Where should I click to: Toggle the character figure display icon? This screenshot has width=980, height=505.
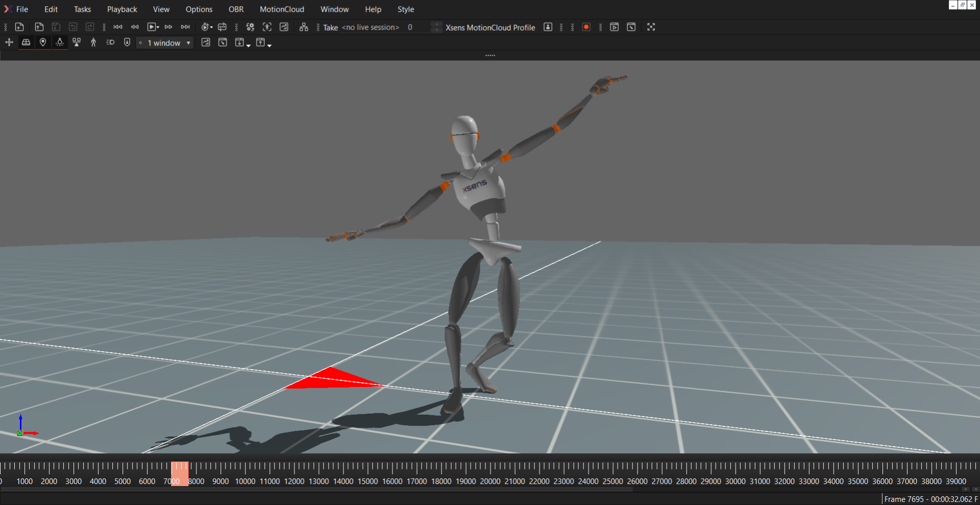(93, 42)
